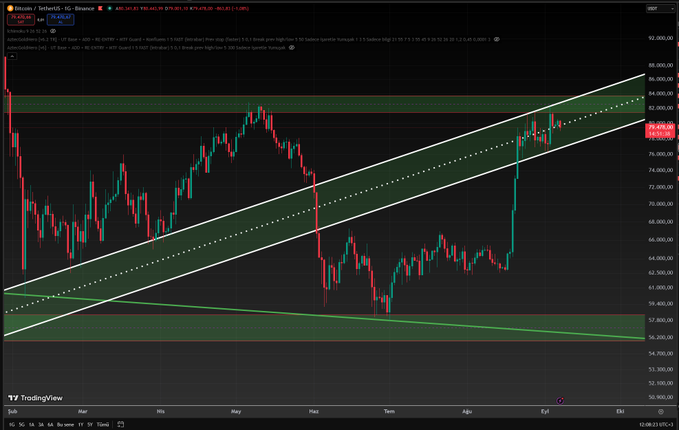
Task: Click the Eyl month label on time axis
Action: point(545,411)
